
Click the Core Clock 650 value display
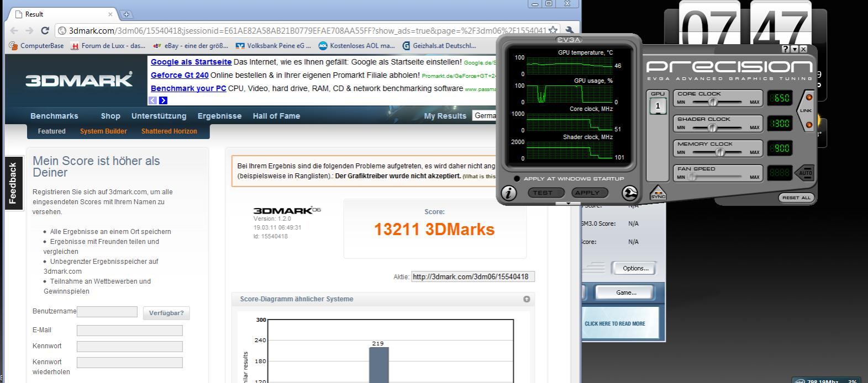[x=780, y=98]
